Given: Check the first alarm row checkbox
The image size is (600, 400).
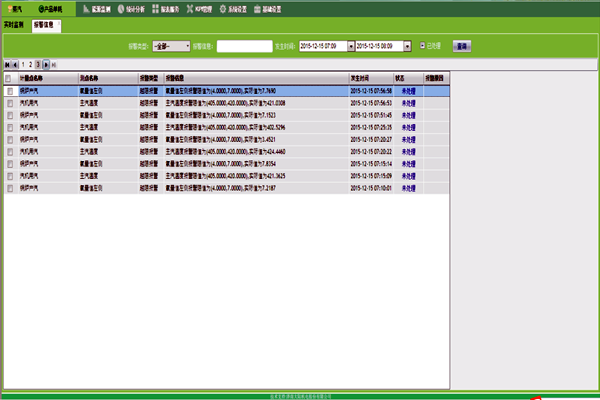Looking at the screenshot, I should pos(9,90).
